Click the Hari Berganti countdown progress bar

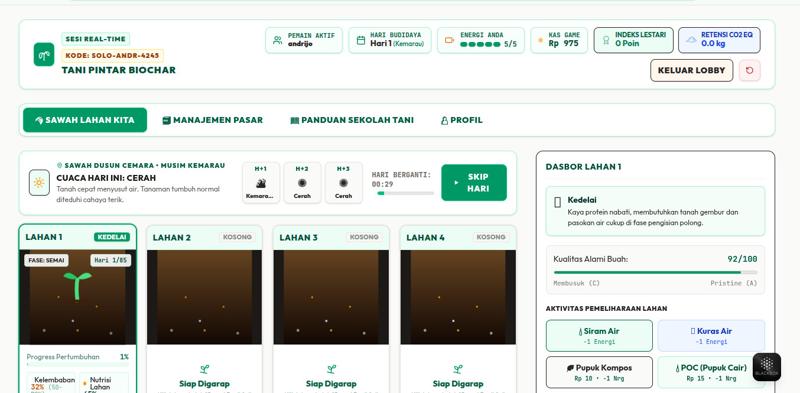(405, 193)
